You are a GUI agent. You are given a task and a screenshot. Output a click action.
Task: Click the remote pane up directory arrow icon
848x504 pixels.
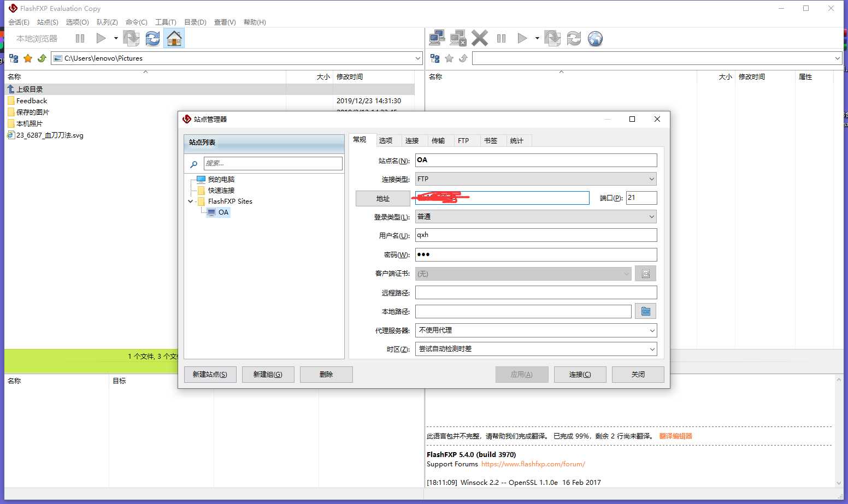463,58
